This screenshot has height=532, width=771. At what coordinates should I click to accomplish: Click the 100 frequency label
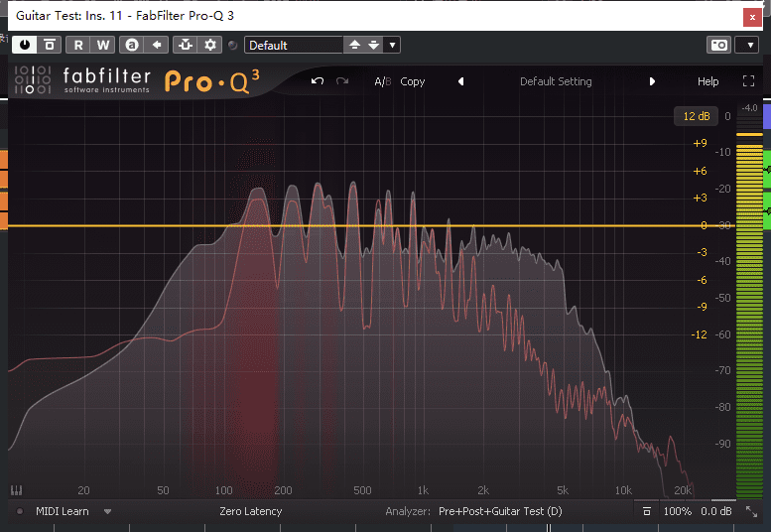[x=223, y=490]
